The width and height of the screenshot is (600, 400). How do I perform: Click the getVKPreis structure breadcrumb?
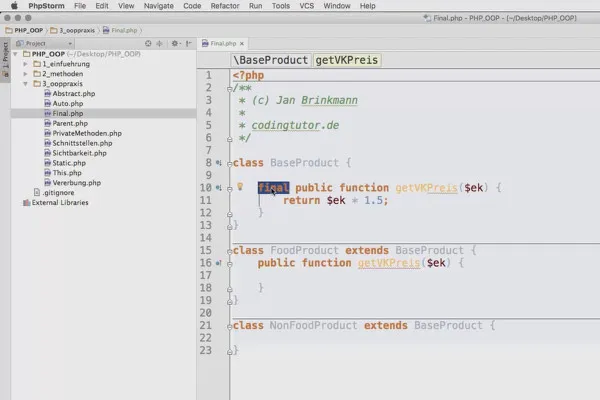pos(347,60)
